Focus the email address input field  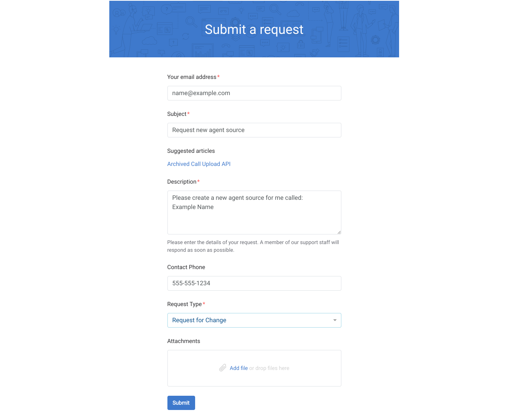tap(254, 93)
